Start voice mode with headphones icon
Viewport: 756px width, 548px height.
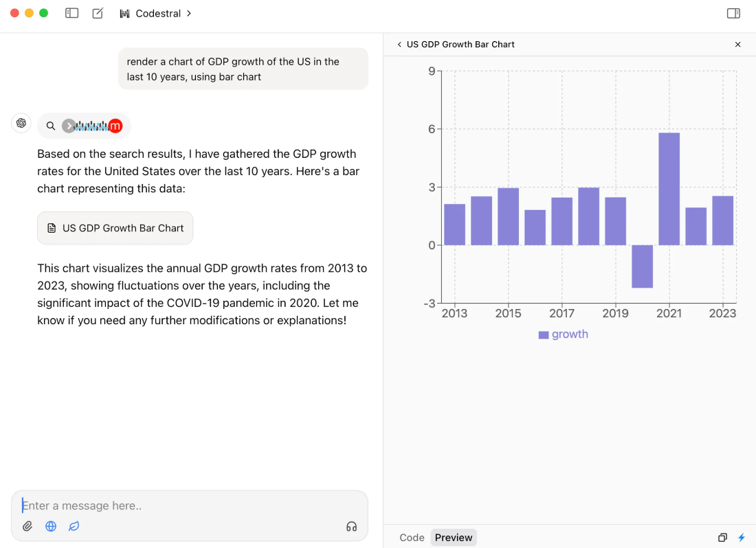click(x=351, y=526)
